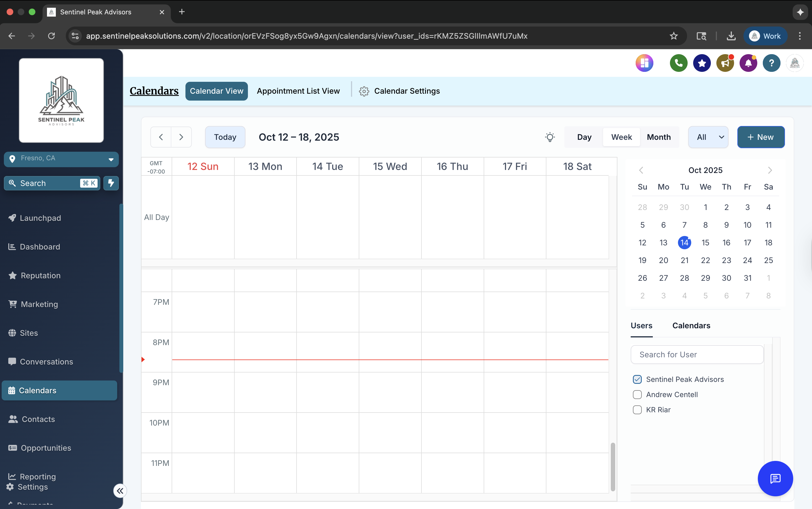812x509 pixels.
Task: Click the star favorites icon in the header
Action: [x=701, y=63]
